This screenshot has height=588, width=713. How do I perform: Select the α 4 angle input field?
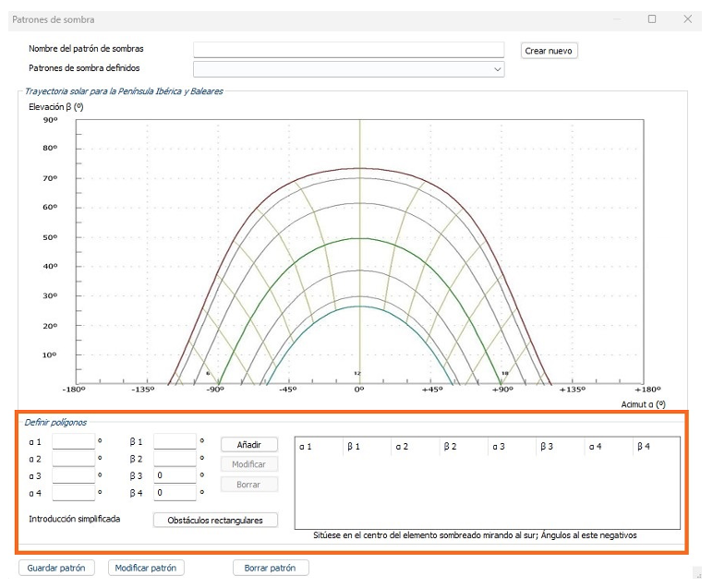(74, 492)
